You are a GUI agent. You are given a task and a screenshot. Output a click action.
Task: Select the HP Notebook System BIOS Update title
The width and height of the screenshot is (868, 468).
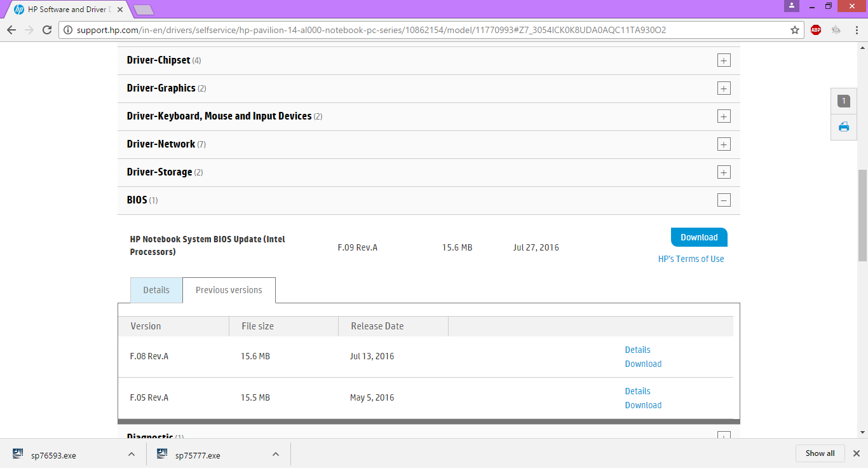tap(208, 245)
